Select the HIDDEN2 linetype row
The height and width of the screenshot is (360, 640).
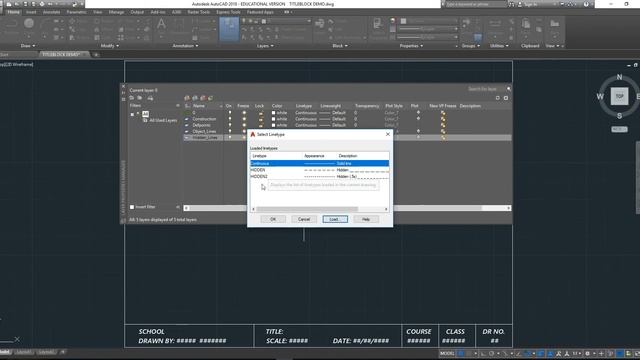pyautogui.click(x=320, y=176)
